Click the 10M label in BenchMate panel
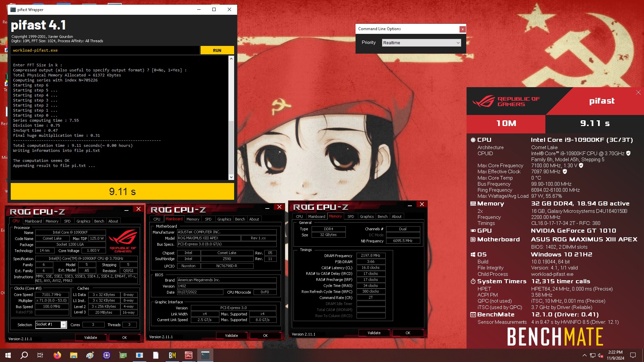 click(506, 123)
